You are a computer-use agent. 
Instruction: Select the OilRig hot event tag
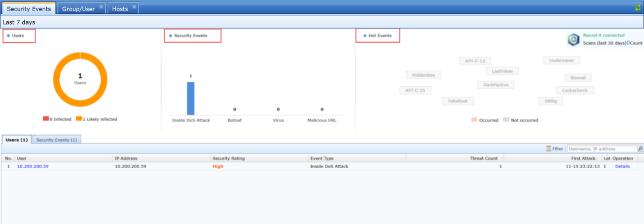click(x=550, y=101)
